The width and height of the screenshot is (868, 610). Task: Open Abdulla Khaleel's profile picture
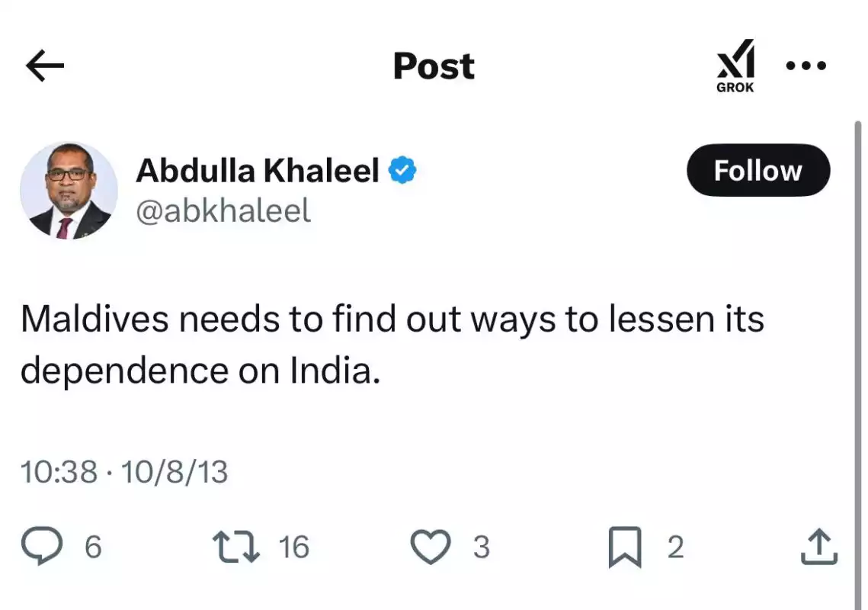click(x=69, y=191)
